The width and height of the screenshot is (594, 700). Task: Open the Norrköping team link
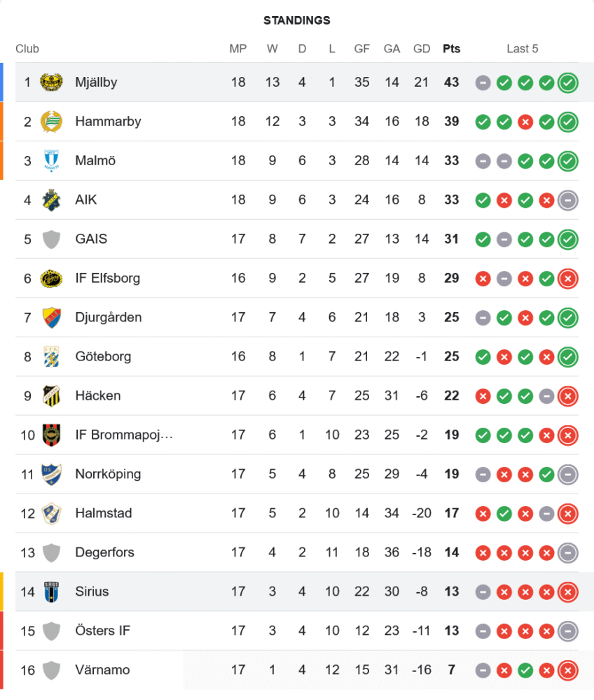(x=108, y=475)
